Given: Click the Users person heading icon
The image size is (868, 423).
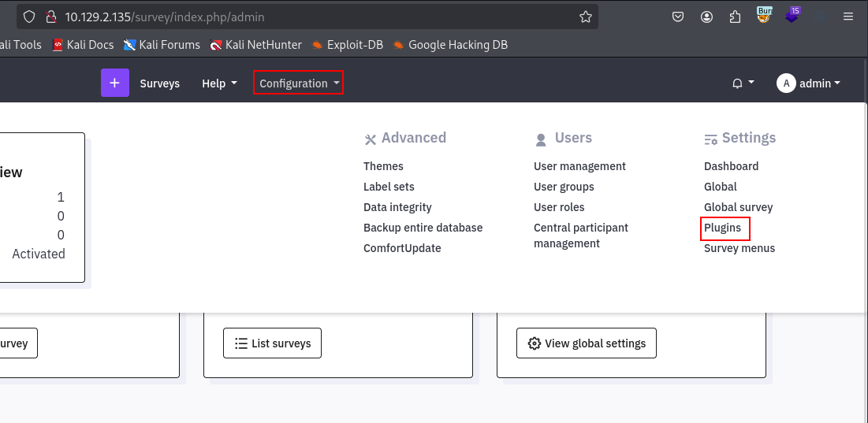Looking at the screenshot, I should coord(541,139).
